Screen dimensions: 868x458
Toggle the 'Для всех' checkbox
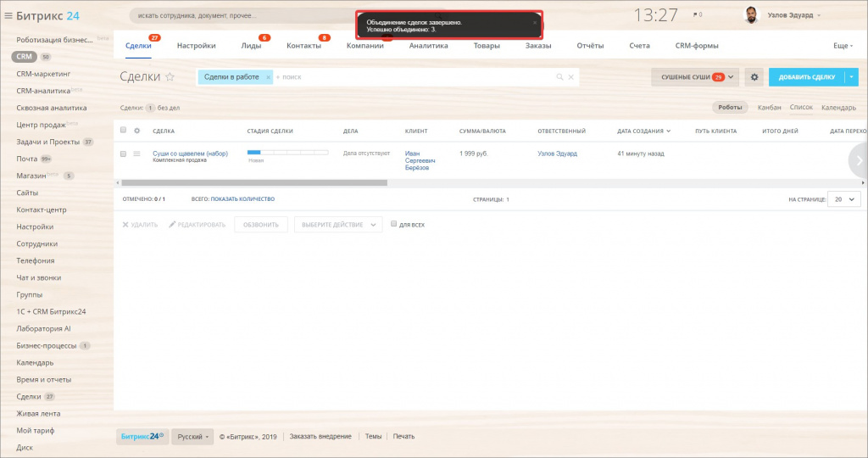[393, 224]
